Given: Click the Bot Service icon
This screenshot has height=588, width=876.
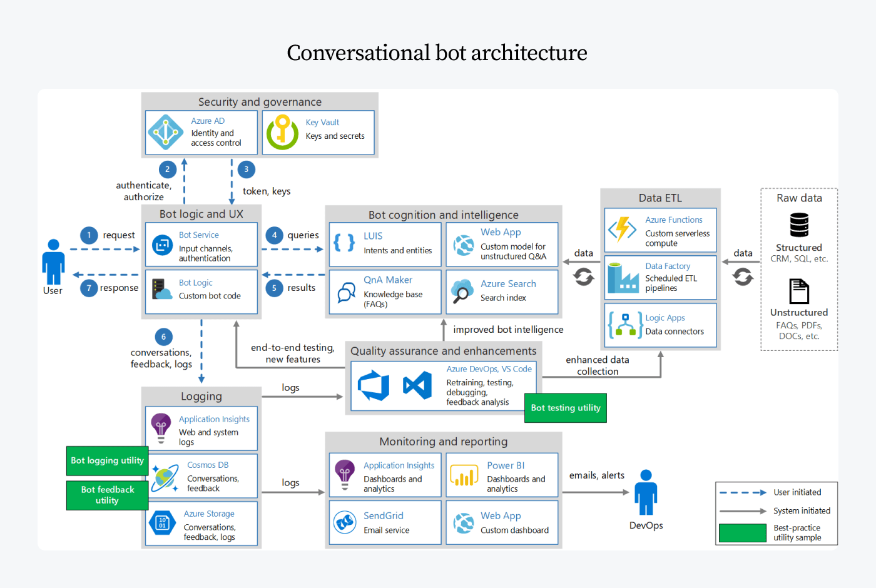Looking at the screenshot, I should pos(162,245).
